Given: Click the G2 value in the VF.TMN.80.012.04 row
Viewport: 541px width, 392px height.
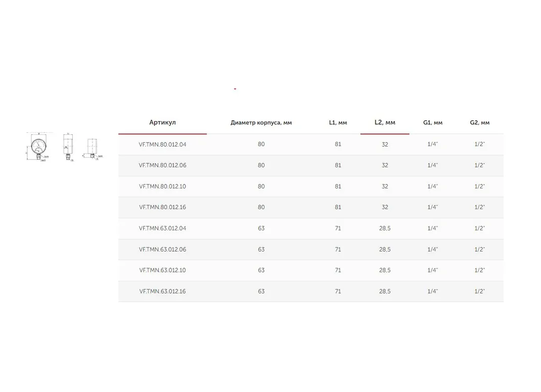Looking at the screenshot, I should tap(479, 144).
